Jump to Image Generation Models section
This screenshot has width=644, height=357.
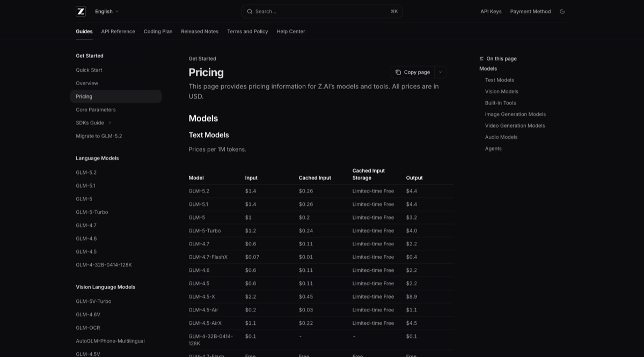(x=515, y=114)
